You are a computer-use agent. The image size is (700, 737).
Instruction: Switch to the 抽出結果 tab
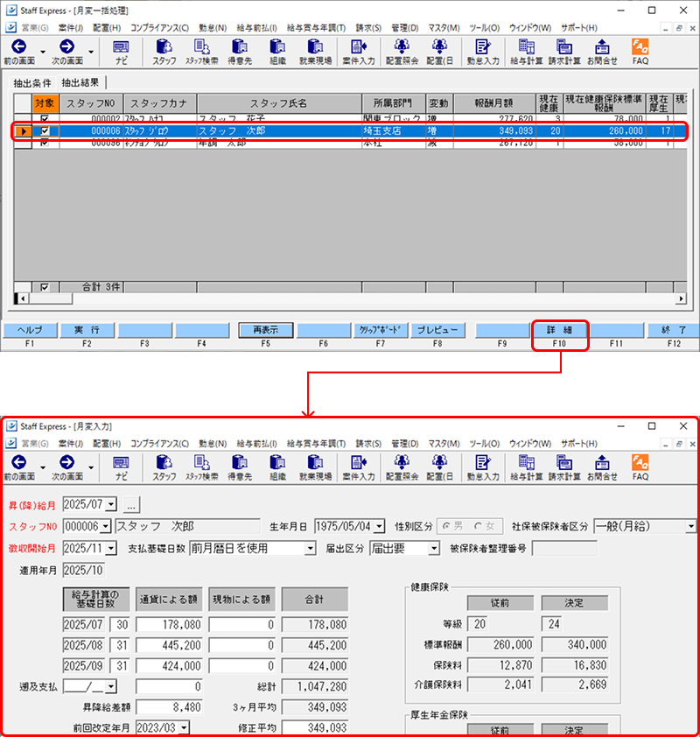[x=80, y=83]
